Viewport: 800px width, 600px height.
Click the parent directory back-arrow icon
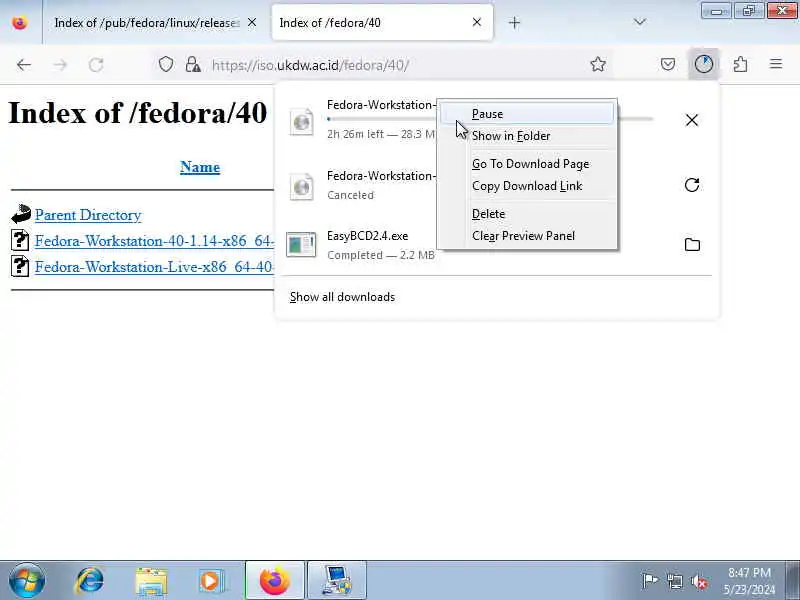click(x=20, y=214)
